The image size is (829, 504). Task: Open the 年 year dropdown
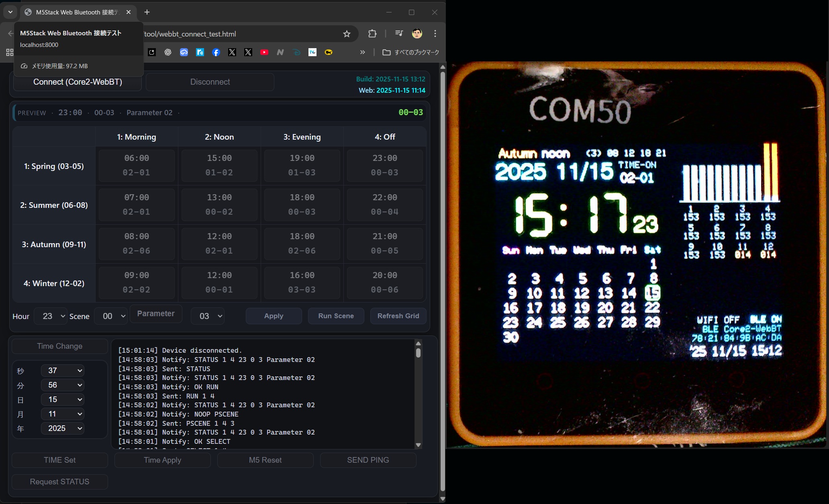pyautogui.click(x=62, y=428)
